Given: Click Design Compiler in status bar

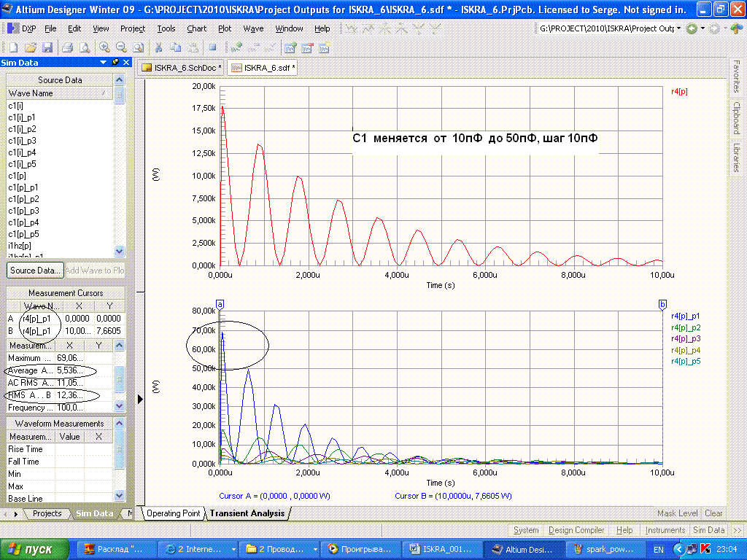Looking at the screenshot, I should click(576, 530).
